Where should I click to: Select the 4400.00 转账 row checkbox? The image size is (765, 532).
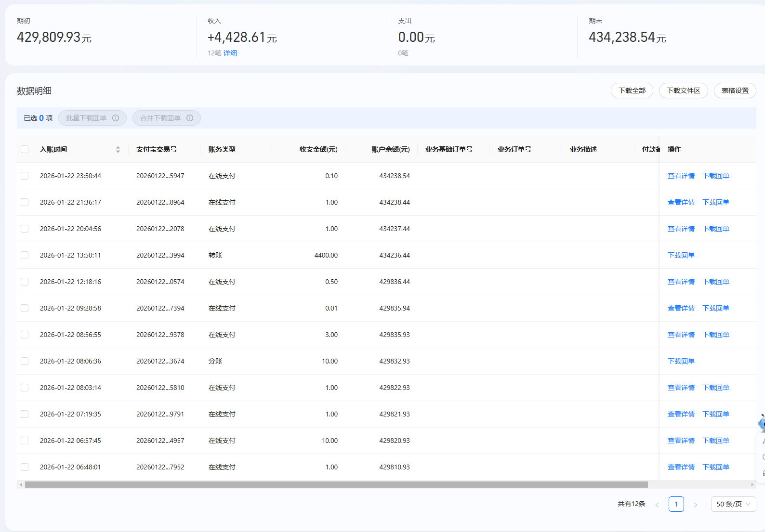tap(25, 255)
